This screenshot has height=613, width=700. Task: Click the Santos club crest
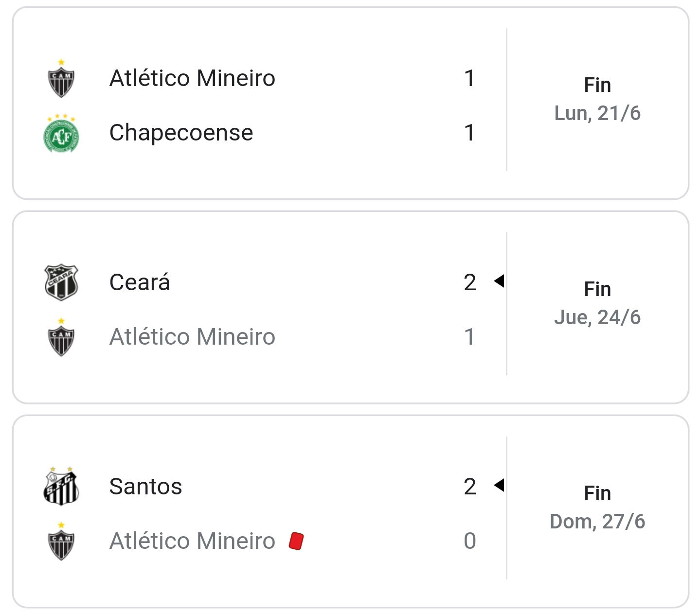click(x=61, y=486)
